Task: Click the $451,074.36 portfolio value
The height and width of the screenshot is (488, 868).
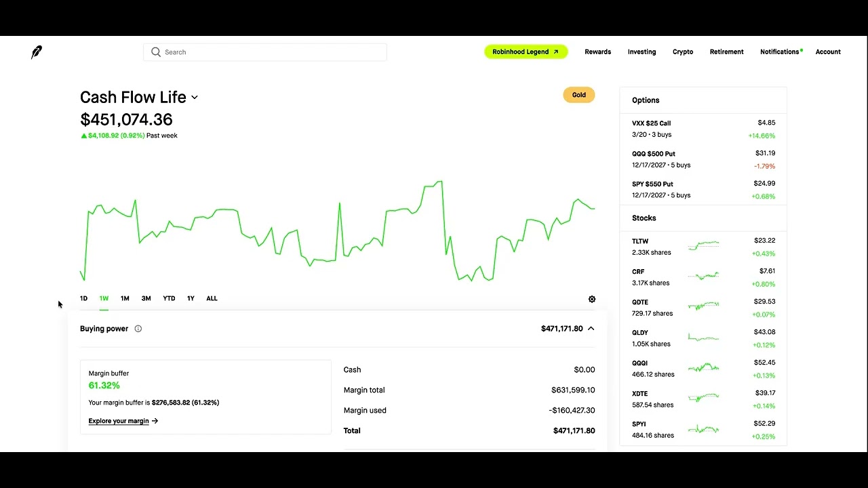Action: coord(126,120)
